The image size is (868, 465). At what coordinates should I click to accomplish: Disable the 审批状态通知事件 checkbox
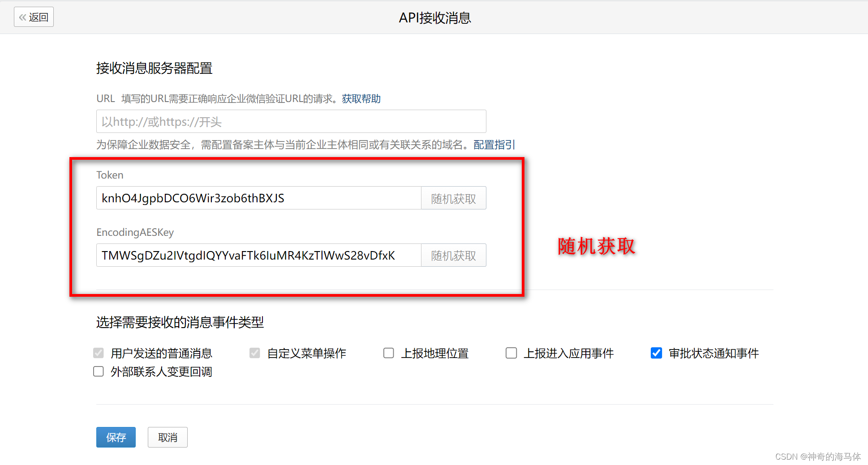click(x=656, y=353)
